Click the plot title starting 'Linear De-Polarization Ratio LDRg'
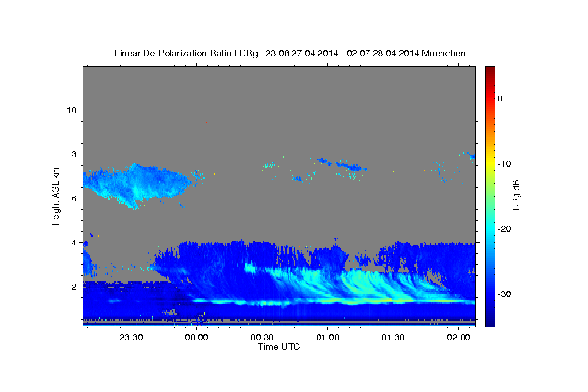The height and width of the screenshot is (392, 588). pyautogui.click(x=290, y=53)
